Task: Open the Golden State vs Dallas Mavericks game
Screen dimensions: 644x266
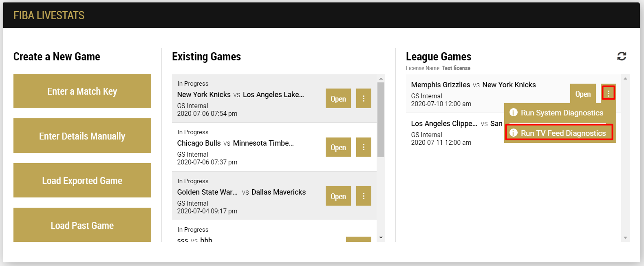Action: click(x=338, y=196)
